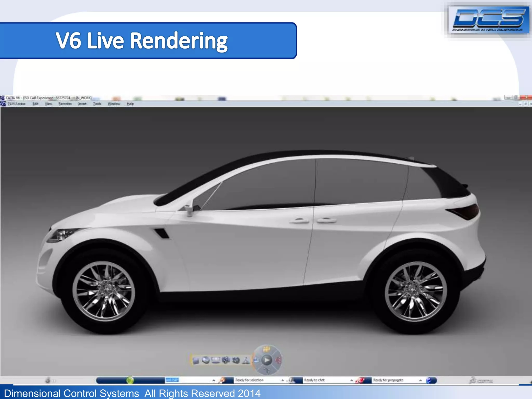Expand the 'Ready for selection' dropdown arrow
Image resolution: width=532 pixels, height=399 pixels.
pyautogui.click(x=283, y=380)
